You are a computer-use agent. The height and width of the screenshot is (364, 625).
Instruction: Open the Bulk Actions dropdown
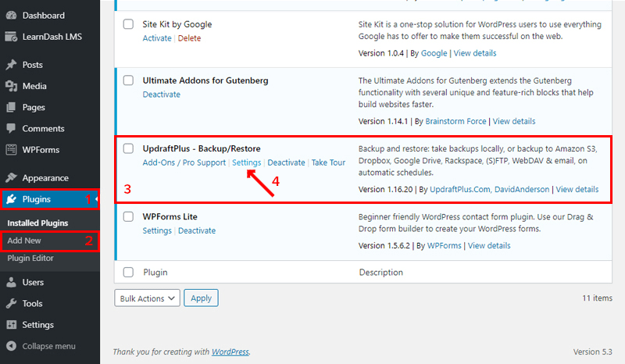click(147, 298)
